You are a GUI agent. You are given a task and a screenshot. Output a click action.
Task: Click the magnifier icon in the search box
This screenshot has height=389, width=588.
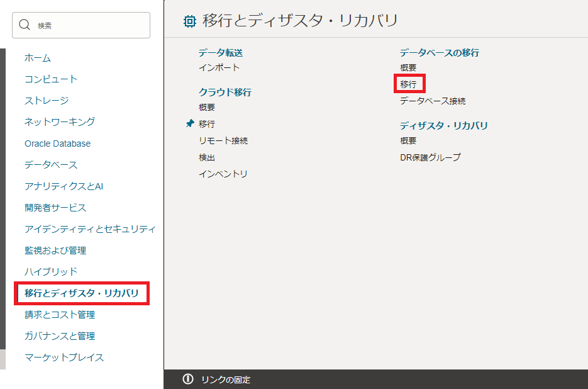(x=25, y=25)
